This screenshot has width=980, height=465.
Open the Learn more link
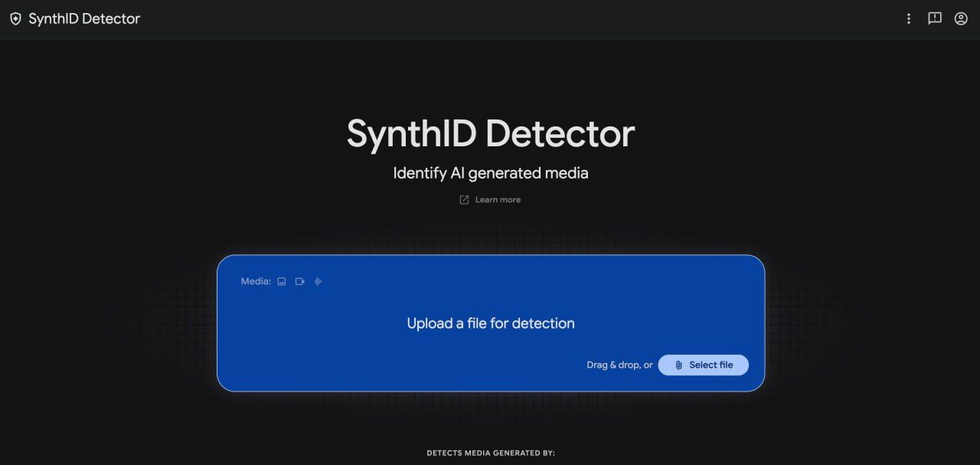490,200
